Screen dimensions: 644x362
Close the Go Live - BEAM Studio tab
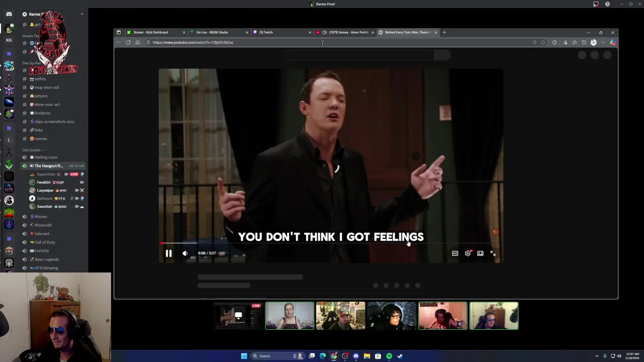coord(247,32)
